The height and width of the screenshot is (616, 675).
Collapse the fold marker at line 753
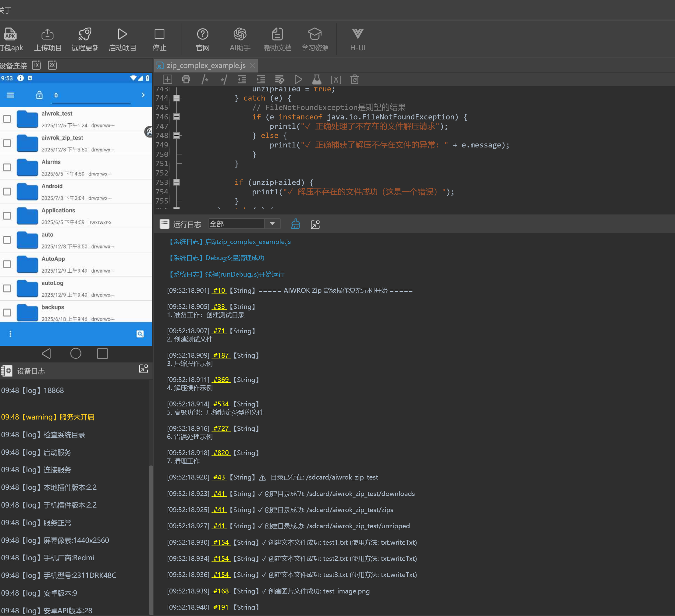[x=176, y=182]
